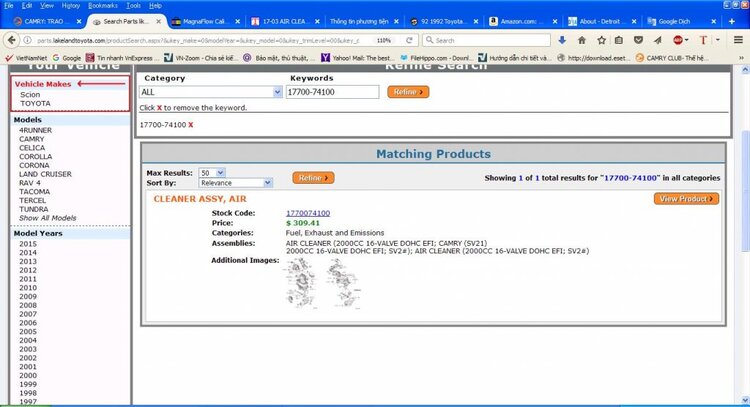Screen dimensions: 750x407
Task: Open second additional image thumbnail
Action: pos(343,283)
